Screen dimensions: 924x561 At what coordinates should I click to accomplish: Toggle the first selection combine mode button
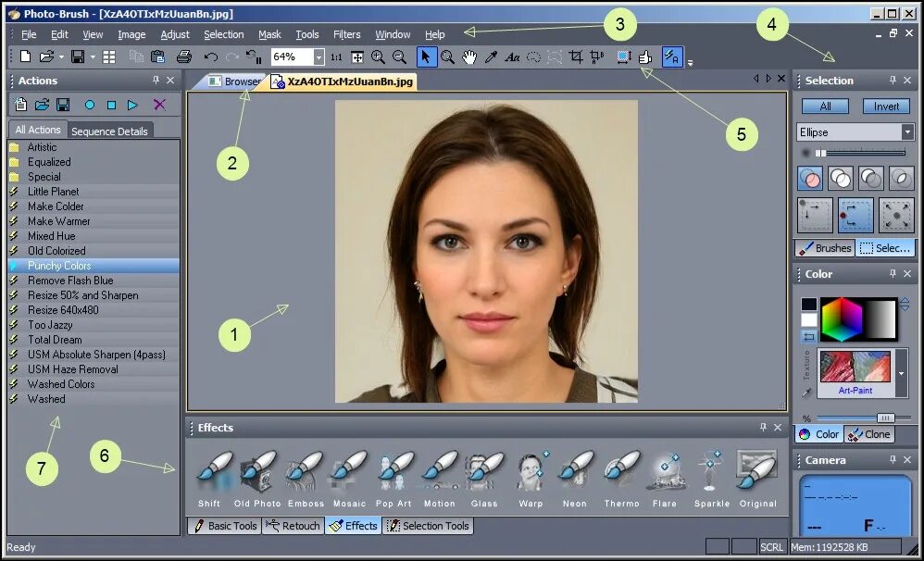coord(810,178)
